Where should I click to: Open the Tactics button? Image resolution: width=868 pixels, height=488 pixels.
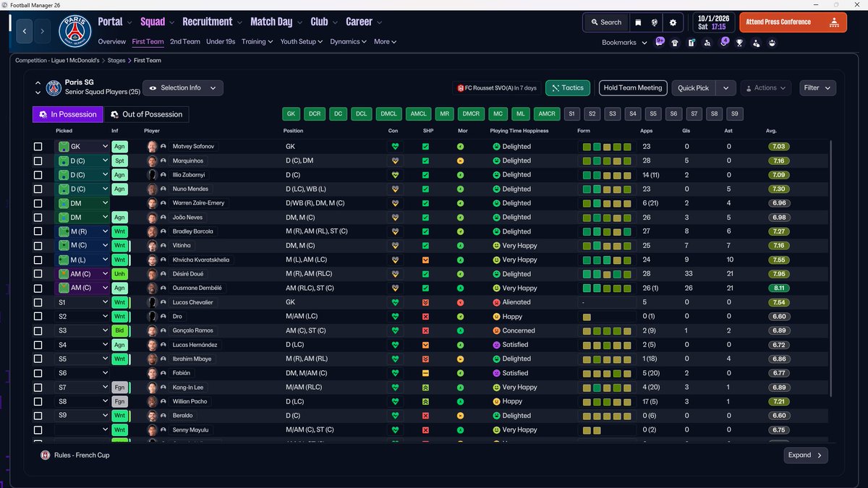pyautogui.click(x=568, y=87)
